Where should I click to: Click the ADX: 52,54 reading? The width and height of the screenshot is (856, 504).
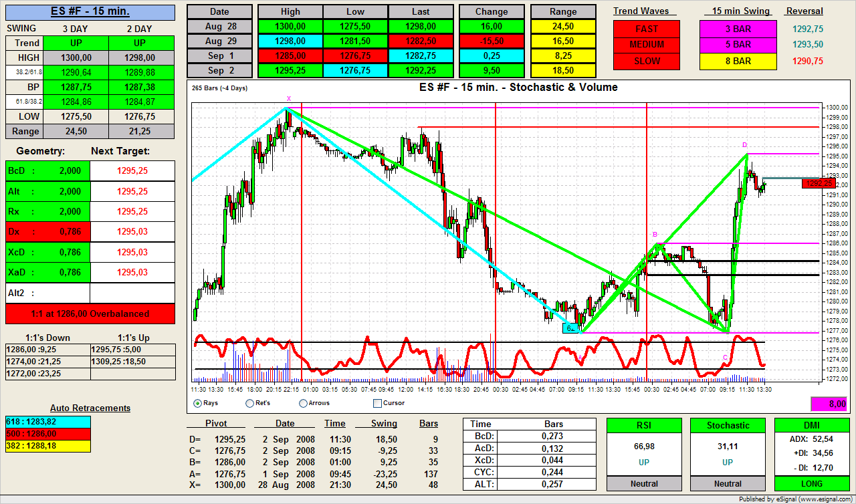(x=812, y=439)
